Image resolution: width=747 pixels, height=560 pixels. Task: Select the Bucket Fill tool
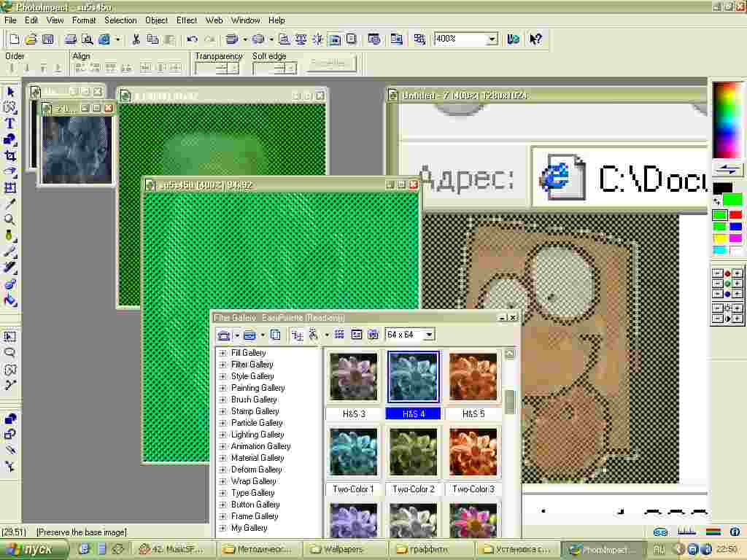click(x=10, y=300)
